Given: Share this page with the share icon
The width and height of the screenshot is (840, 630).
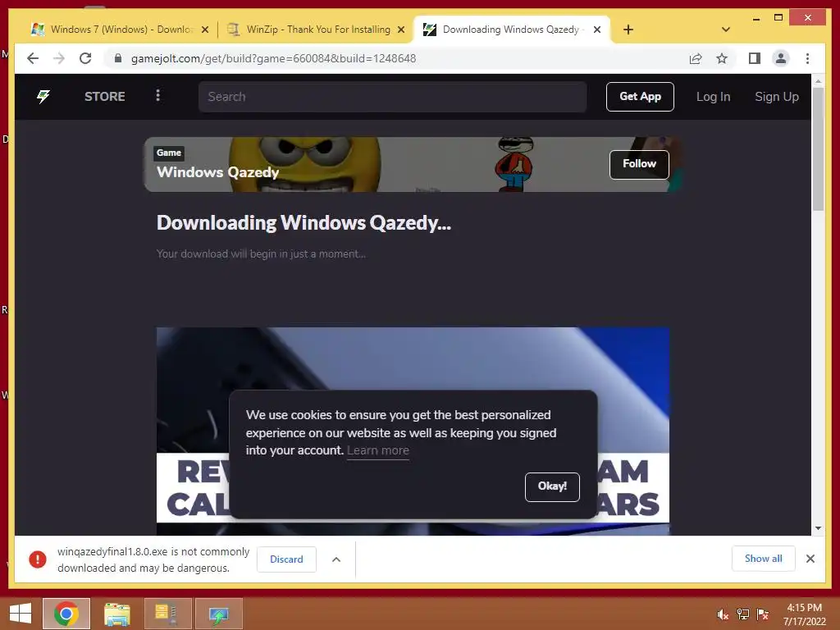Looking at the screenshot, I should click(696, 58).
